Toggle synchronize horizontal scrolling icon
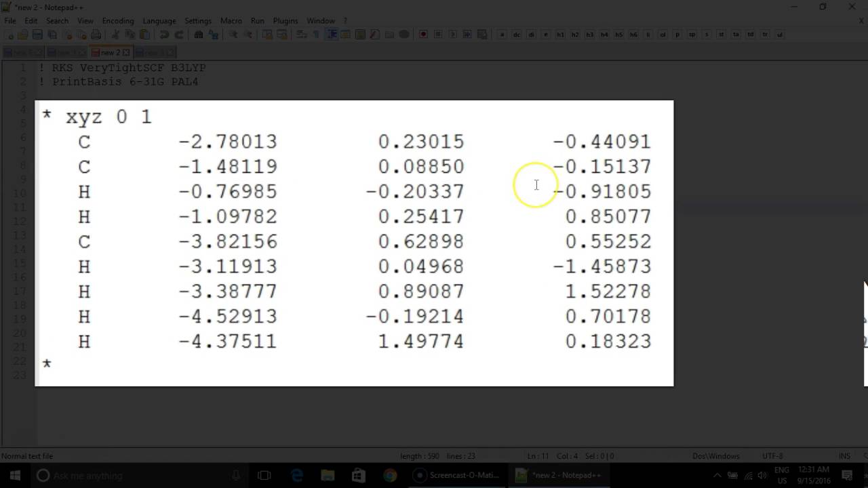 point(282,35)
